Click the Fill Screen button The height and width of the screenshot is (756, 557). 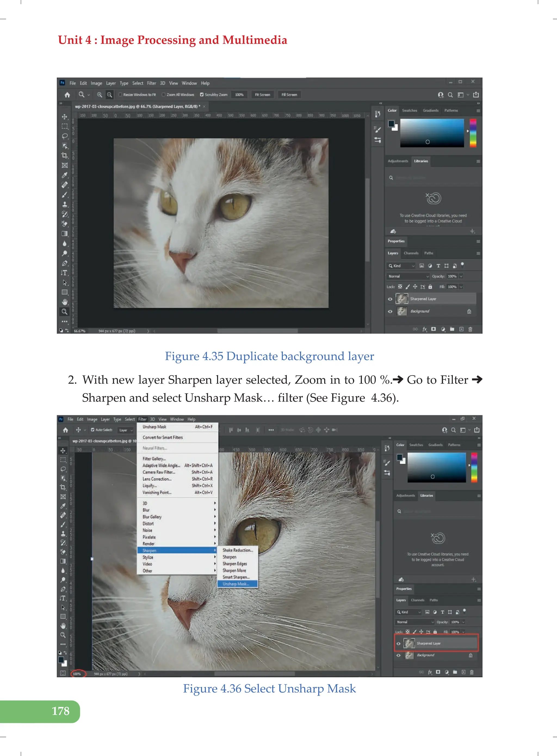(x=289, y=95)
